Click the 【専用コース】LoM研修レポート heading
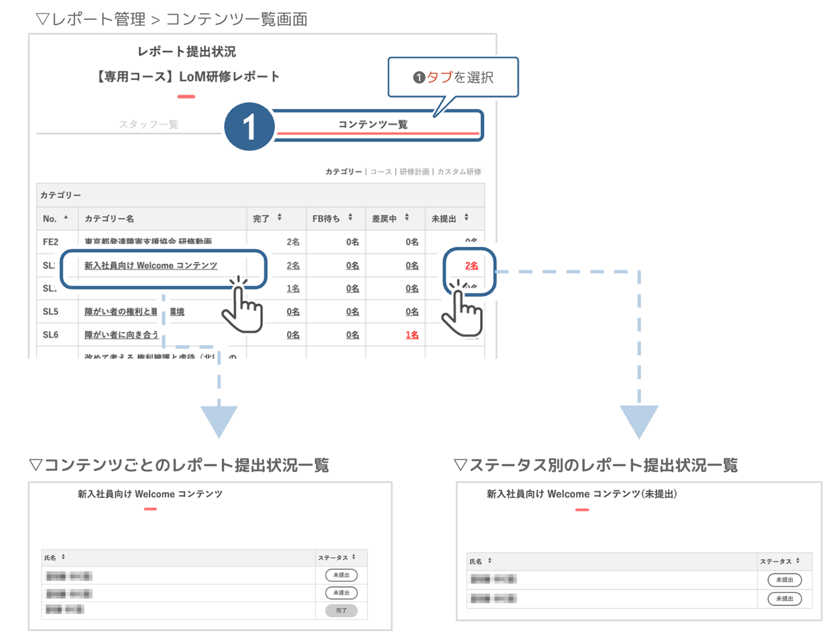840x634 pixels. [x=187, y=77]
